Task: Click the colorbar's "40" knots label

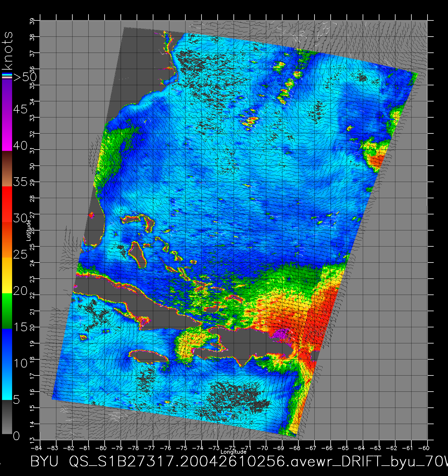Action: pyautogui.click(x=20, y=146)
